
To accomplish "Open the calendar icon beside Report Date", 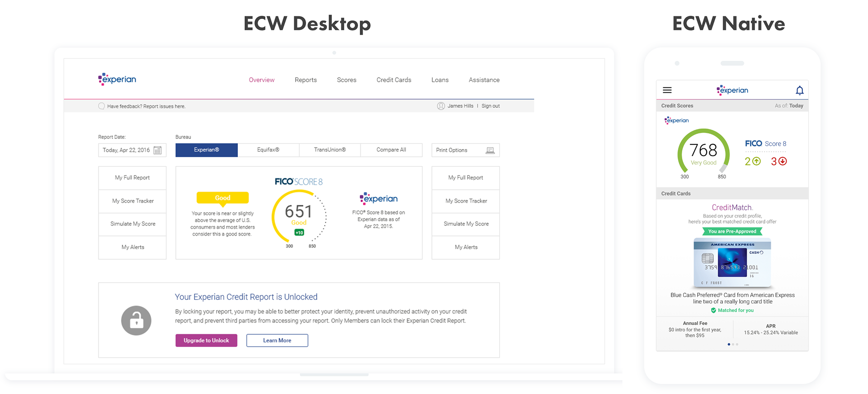I will (x=157, y=150).
